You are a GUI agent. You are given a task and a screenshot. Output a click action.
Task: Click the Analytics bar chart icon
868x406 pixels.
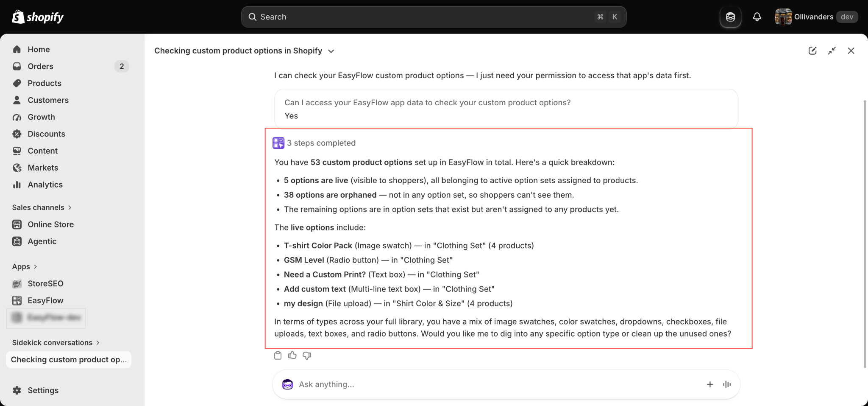click(x=17, y=185)
